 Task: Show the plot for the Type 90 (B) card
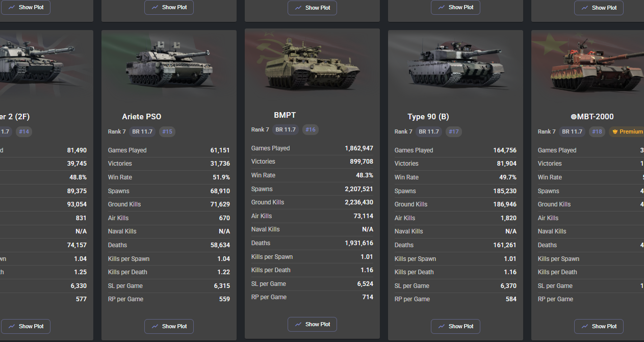[455, 326]
